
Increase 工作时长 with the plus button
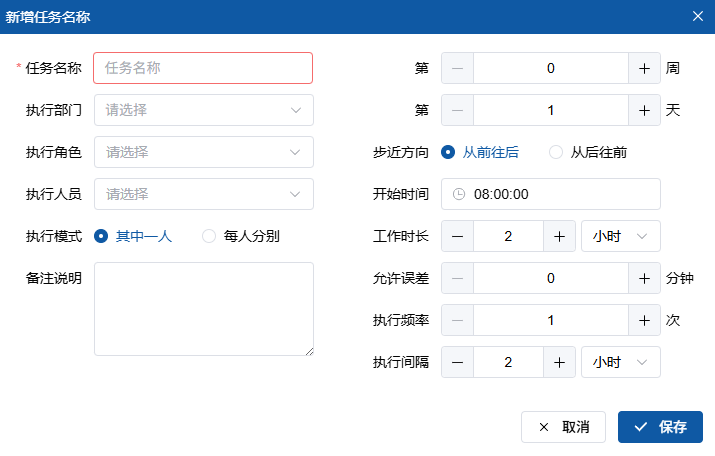559,236
